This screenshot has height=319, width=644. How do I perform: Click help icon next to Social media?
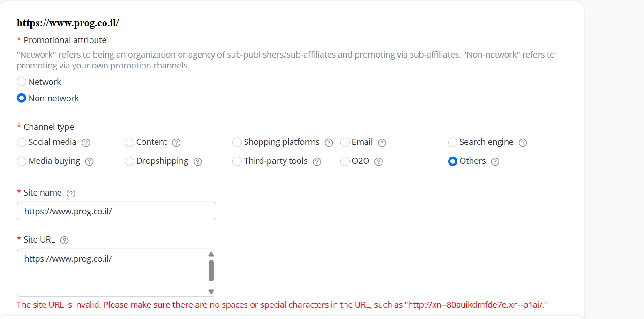pyautogui.click(x=86, y=143)
